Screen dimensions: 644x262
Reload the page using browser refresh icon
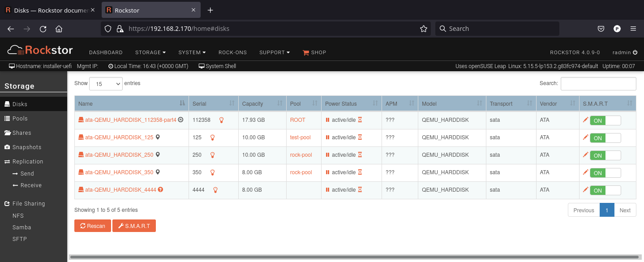[x=43, y=29]
